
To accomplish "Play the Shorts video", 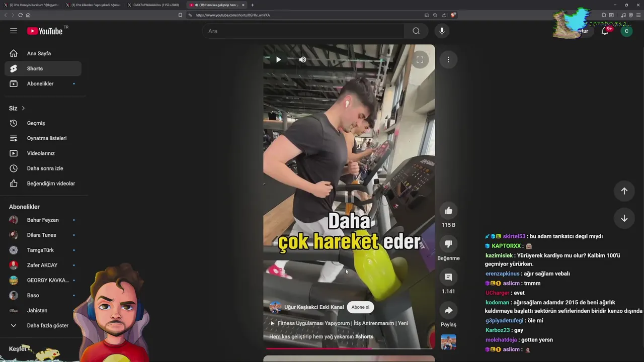I will [278, 59].
